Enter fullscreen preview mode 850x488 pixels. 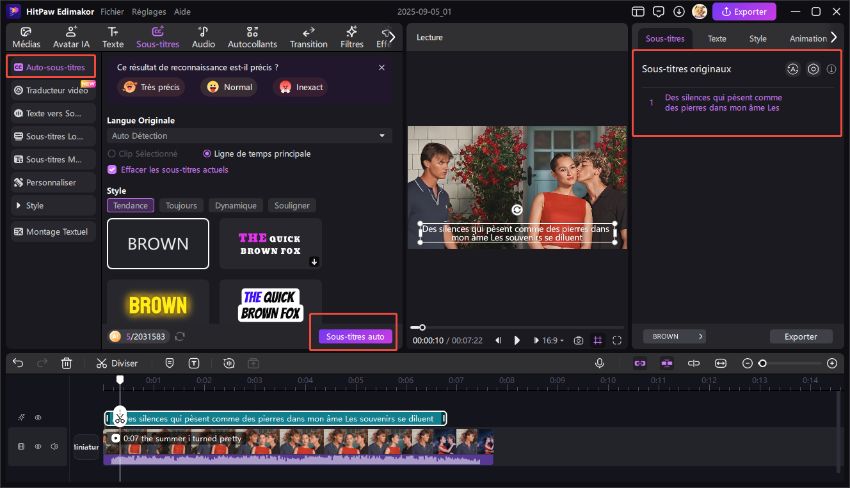(617, 340)
